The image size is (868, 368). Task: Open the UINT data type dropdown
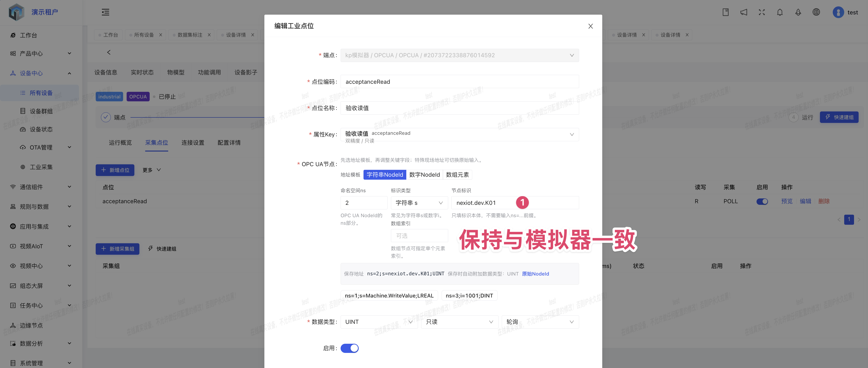(x=379, y=322)
